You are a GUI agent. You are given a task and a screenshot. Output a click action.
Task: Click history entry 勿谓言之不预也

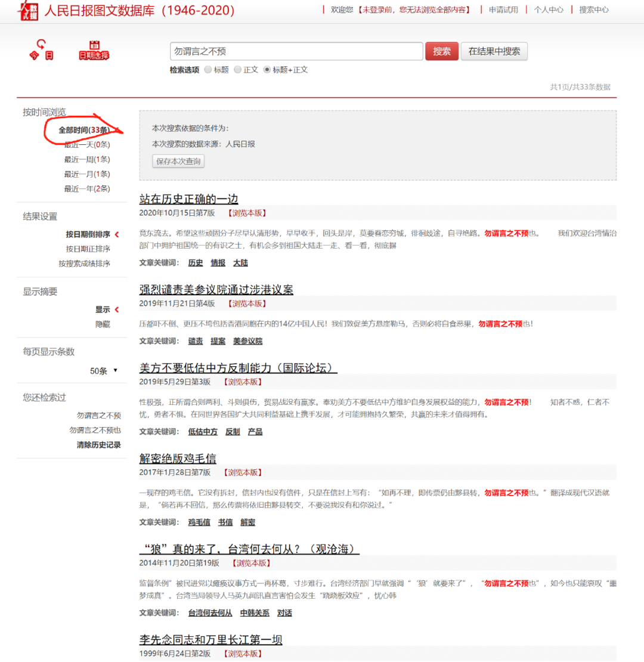click(95, 430)
